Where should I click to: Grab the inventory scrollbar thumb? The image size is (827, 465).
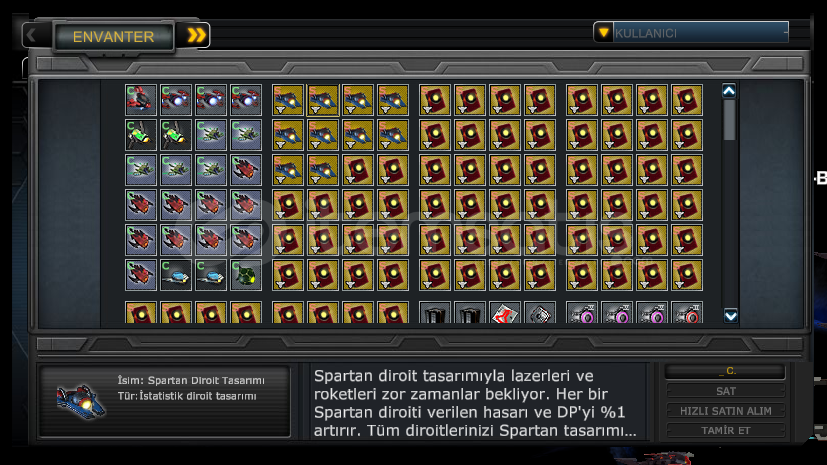tap(729, 120)
